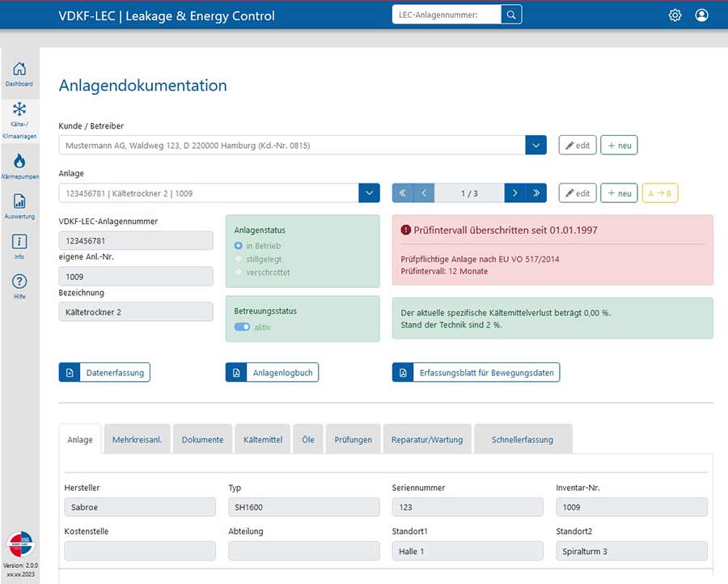Switch to the Mehrkreisanl. tab

tap(138, 439)
